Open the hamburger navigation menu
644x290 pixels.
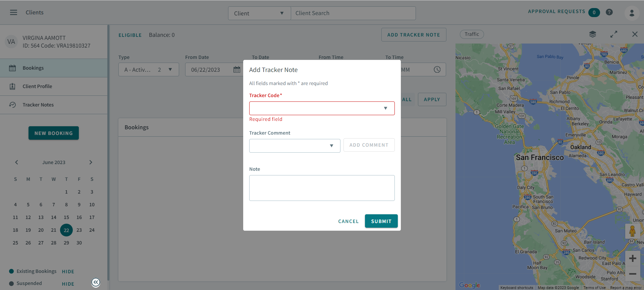click(13, 12)
